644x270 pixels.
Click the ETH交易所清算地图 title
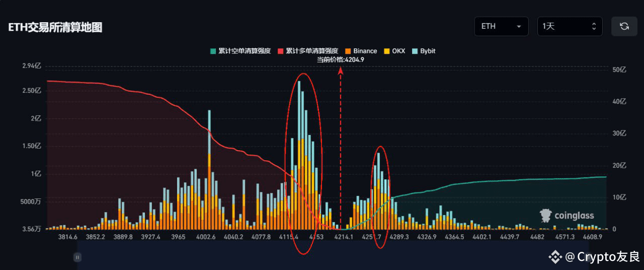click(55, 27)
